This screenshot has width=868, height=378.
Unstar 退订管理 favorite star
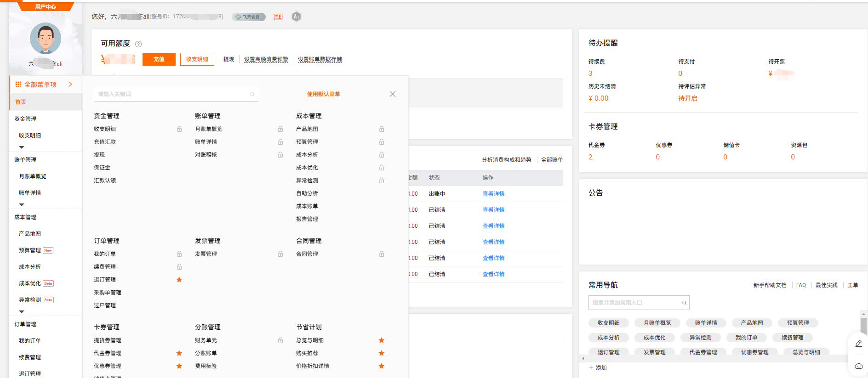pos(179,280)
